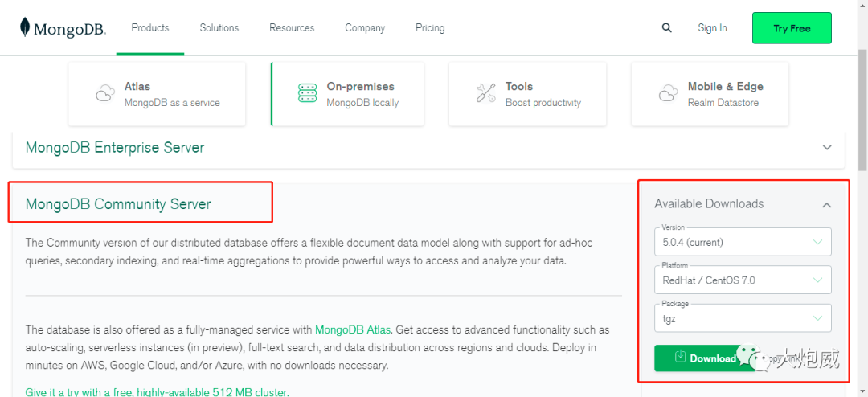Image resolution: width=868 pixels, height=397 pixels.
Task: Open the Version 5.0.4 dropdown
Action: (x=743, y=242)
